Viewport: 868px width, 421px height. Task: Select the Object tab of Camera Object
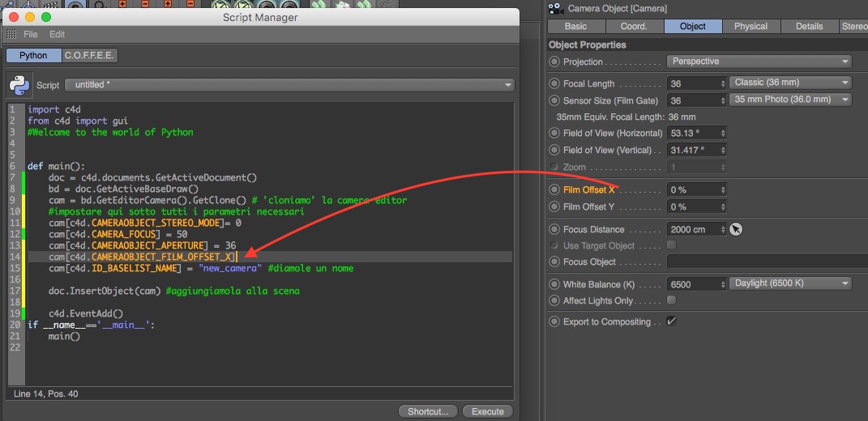(x=693, y=26)
